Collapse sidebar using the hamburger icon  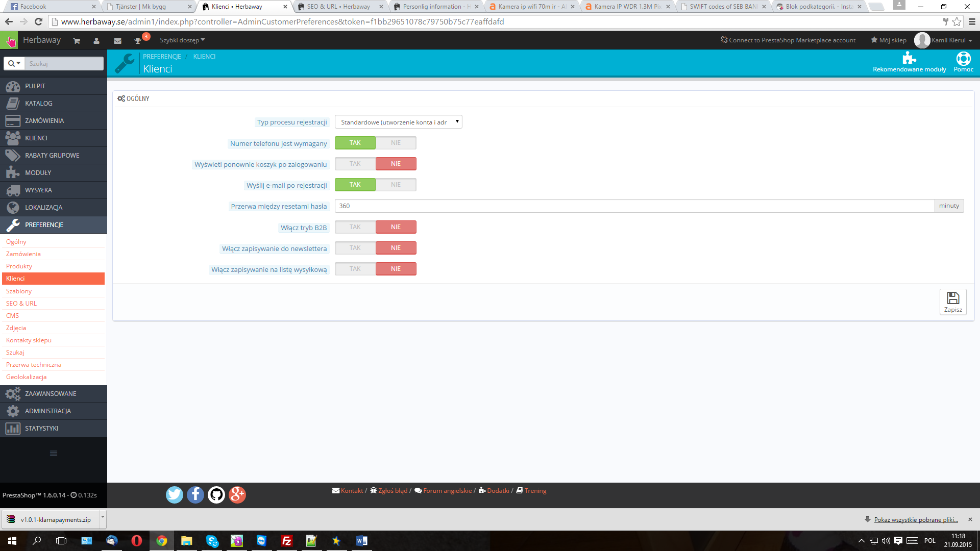[x=54, y=454]
